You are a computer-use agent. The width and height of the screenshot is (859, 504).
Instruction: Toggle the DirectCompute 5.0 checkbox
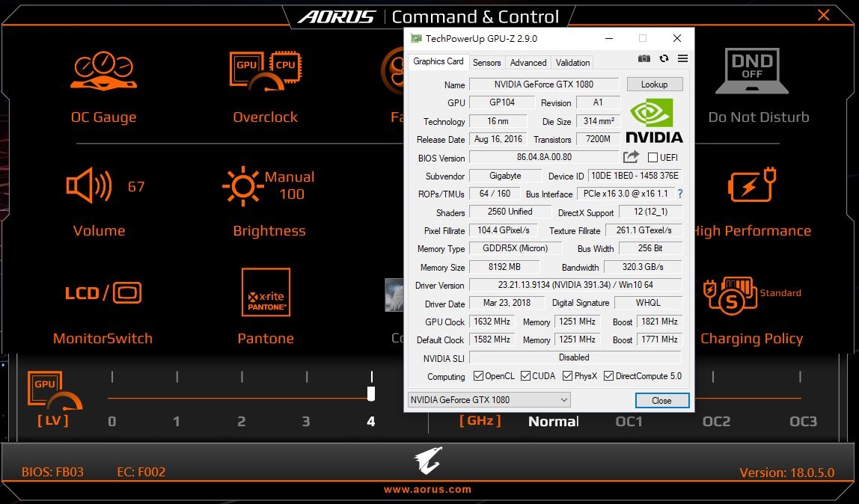pyautogui.click(x=608, y=376)
